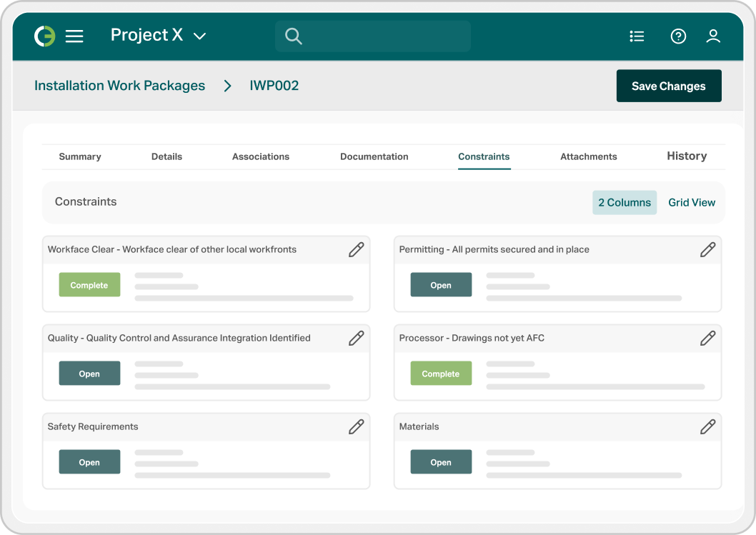The height and width of the screenshot is (535, 756).
Task: Open the Attachments tab
Action: (588, 156)
